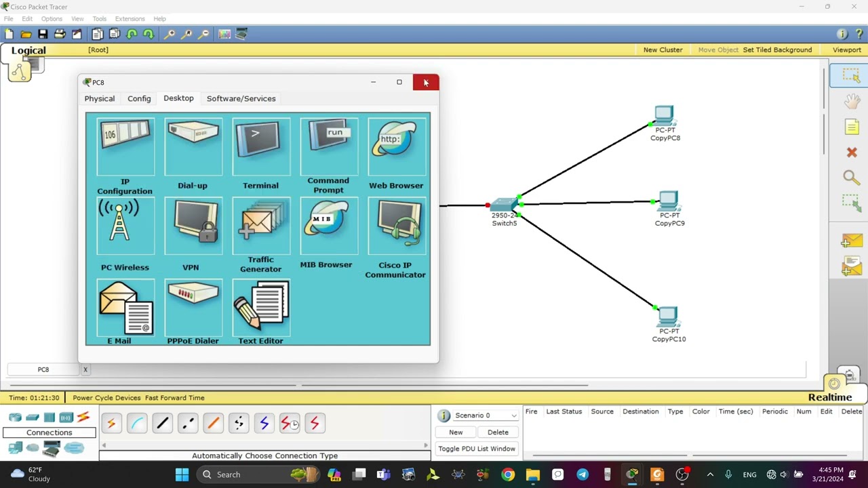Select the Switches device category icon
The height and width of the screenshot is (488, 868).
[32, 418]
